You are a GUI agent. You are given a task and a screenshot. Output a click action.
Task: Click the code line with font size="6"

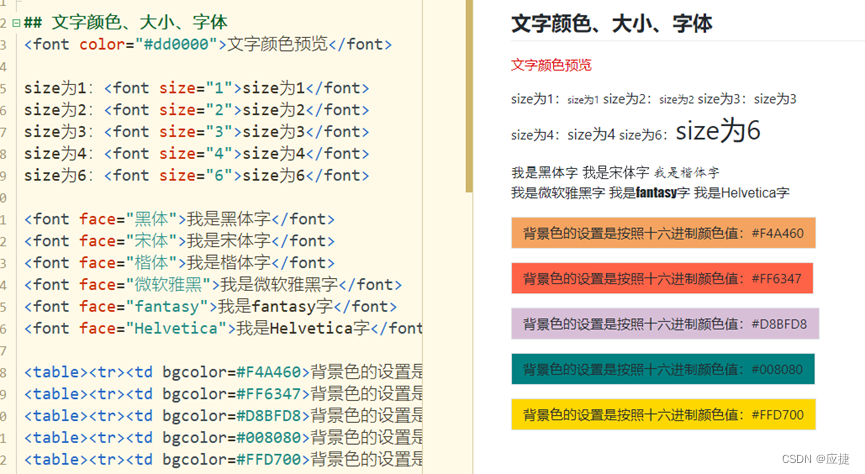point(196,175)
